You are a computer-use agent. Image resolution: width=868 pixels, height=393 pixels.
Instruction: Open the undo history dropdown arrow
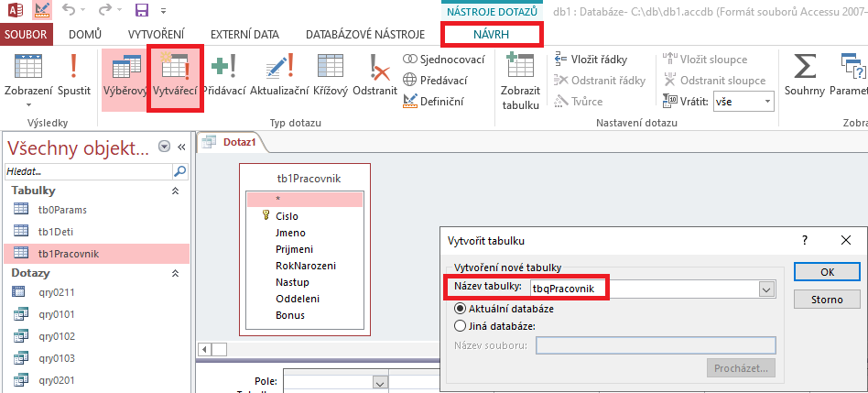click(83, 10)
